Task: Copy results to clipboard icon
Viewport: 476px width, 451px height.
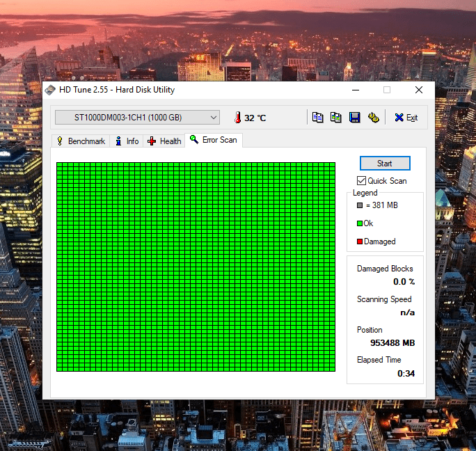Action: pyautogui.click(x=317, y=117)
